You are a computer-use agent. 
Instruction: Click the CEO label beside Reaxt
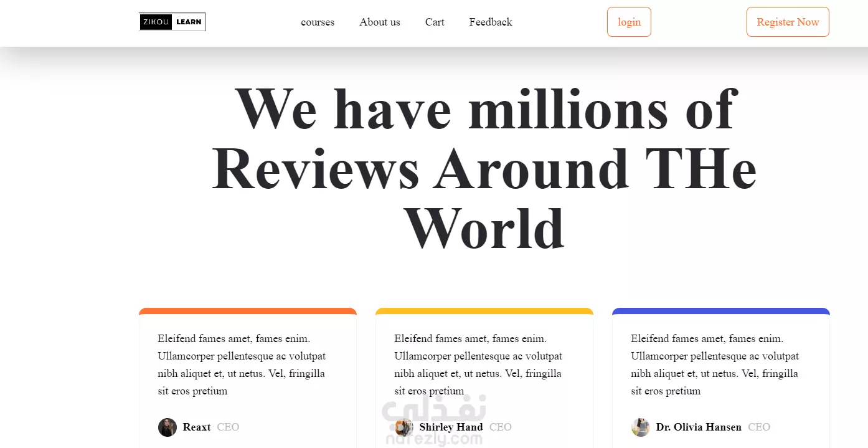click(x=228, y=427)
